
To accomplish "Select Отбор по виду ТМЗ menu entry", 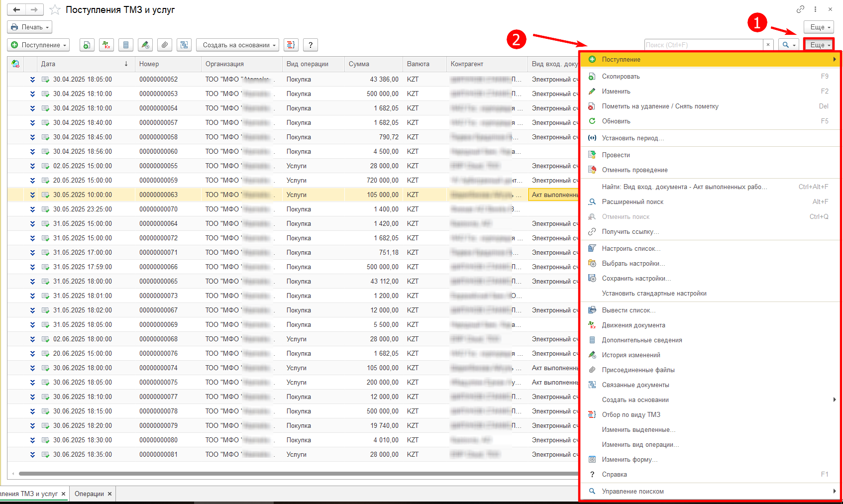I will point(711,414).
